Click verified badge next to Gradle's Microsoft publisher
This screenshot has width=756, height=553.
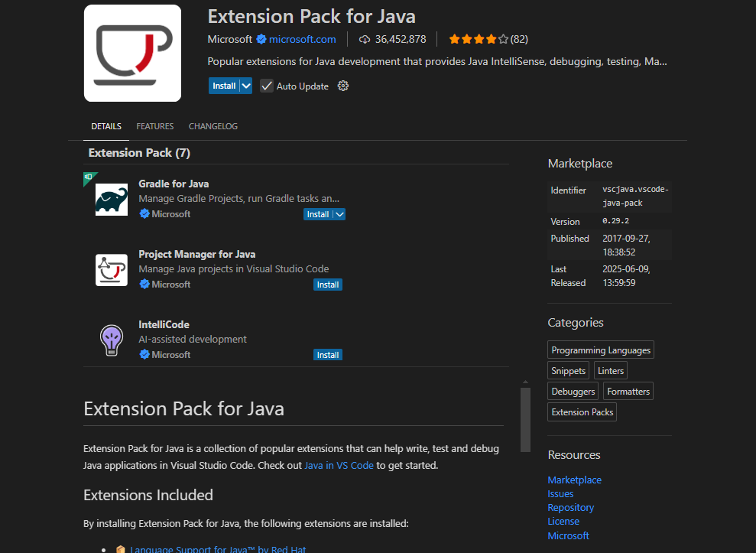click(144, 213)
